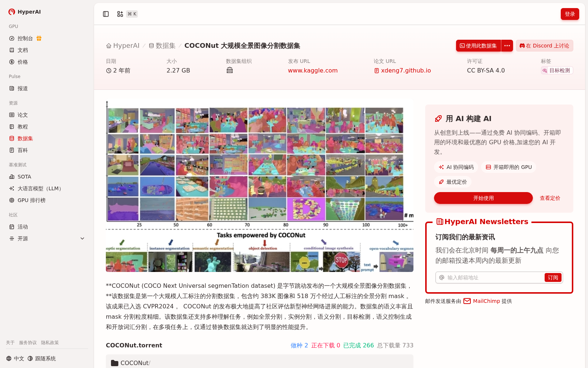This screenshot has height=368, width=588.
Task: Click the 做种 2 seeding stat
Action: coord(299,345)
